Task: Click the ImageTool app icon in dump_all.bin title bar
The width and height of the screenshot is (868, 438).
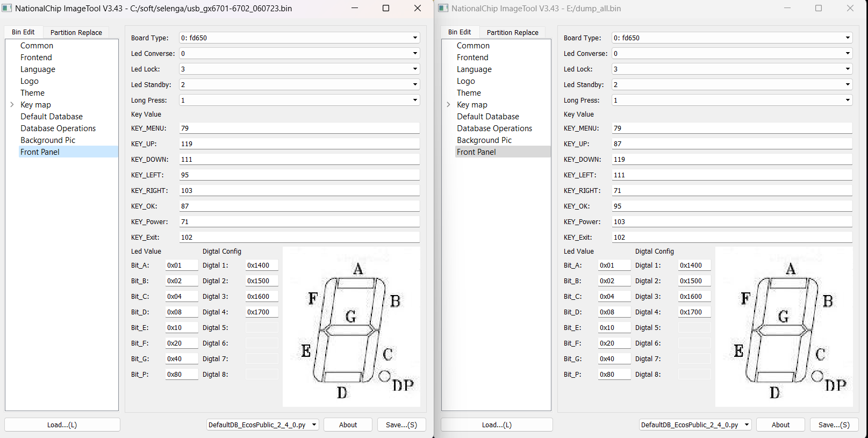Action: pos(443,8)
